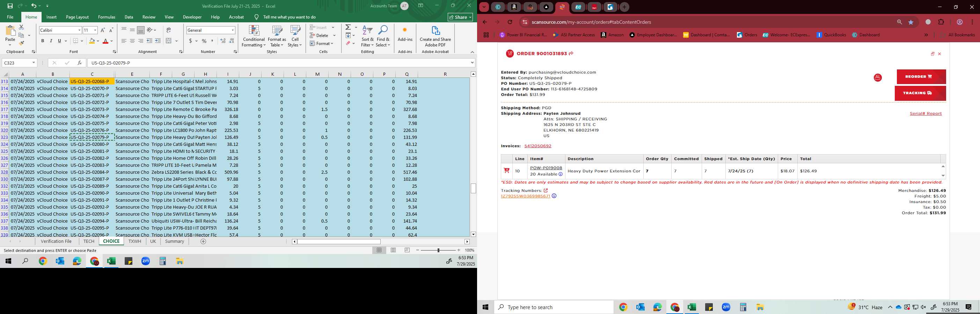Select the Format Painter brush icon
980x314 pixels.
pyautogui.click(x=21, y=43)
